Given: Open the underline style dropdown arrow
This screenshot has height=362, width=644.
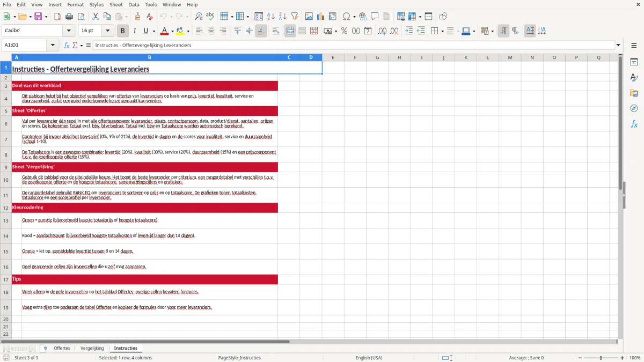Looking at the screenshot, I should click(x=153, y=31).
